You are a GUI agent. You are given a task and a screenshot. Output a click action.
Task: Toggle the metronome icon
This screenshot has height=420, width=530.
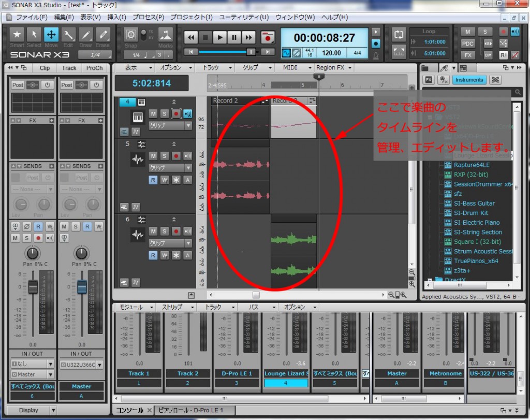point(376,55)
